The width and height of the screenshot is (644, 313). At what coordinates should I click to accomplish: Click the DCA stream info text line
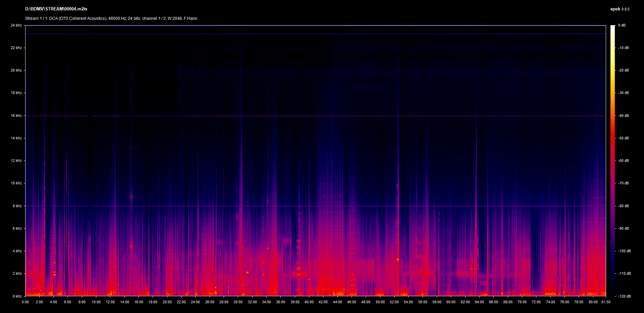[x=111, y=18]
